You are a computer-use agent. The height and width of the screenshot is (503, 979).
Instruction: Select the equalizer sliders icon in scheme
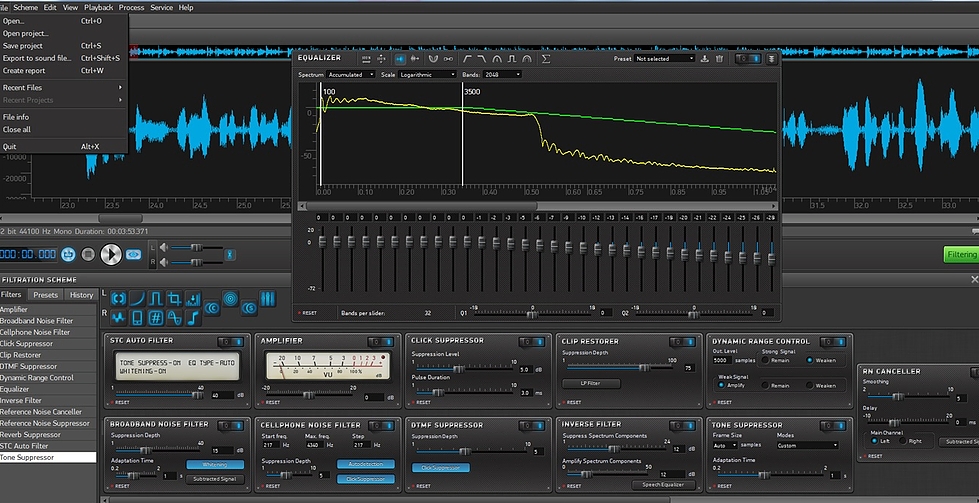click(x=268, y=298)
